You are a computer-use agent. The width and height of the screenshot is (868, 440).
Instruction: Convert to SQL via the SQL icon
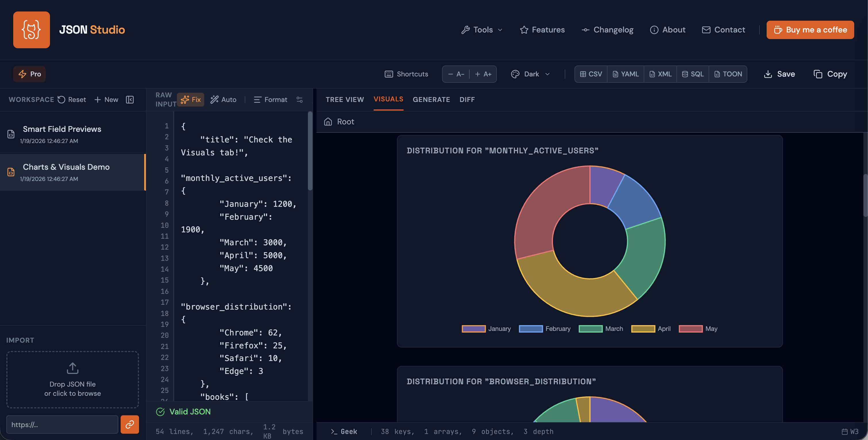click(684, 74)
